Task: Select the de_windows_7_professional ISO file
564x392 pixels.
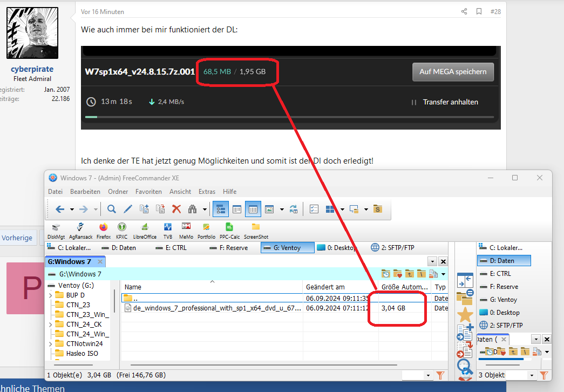Action: (x=218, y=308)
